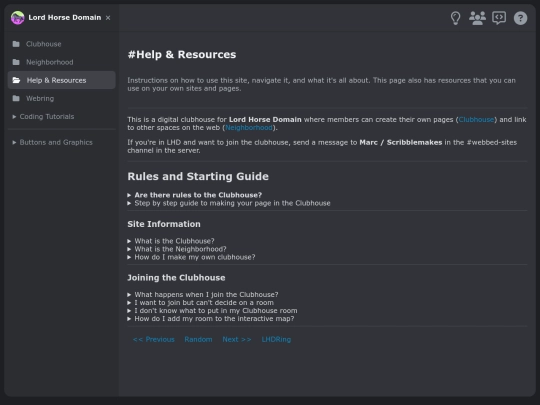This screenshot has height=405, width=540.
Task: Expand "I want to join but can't decide"
Action: coord(201,303)
